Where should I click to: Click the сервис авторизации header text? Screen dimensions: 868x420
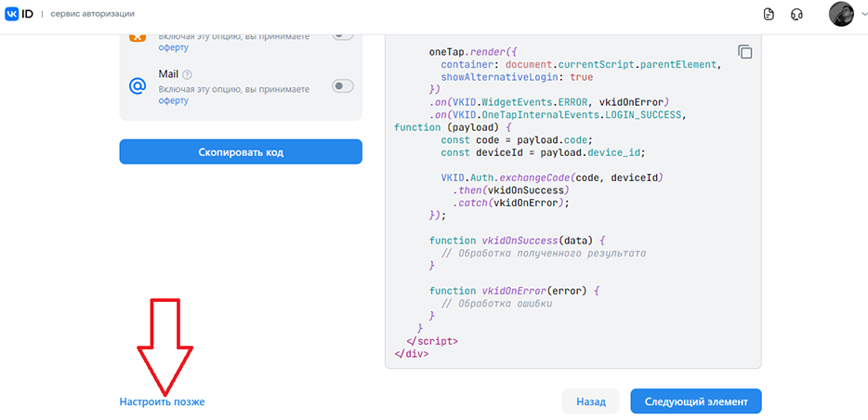point(92,14)
